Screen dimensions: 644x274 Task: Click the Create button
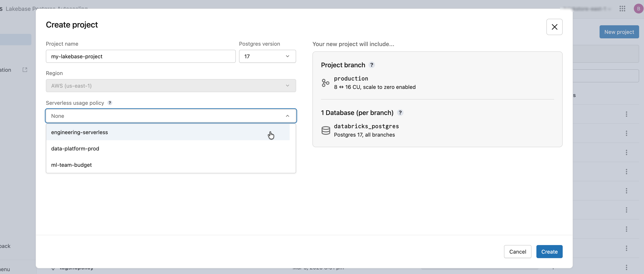click(549, 252)
